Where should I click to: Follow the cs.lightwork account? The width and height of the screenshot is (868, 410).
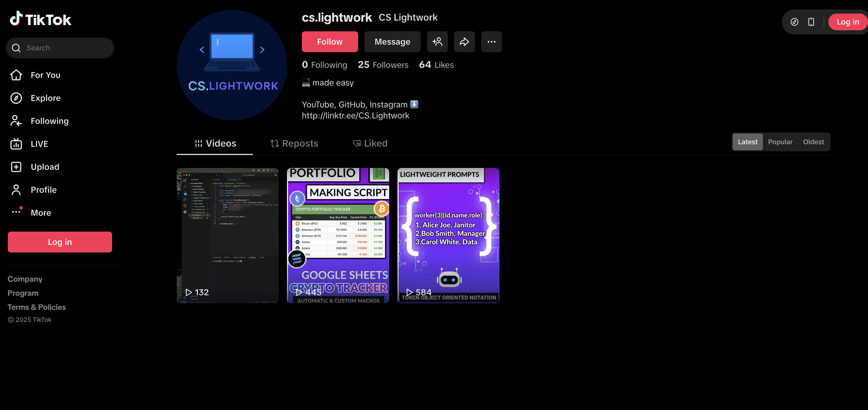pyautogui.click(x=329, y=41)
